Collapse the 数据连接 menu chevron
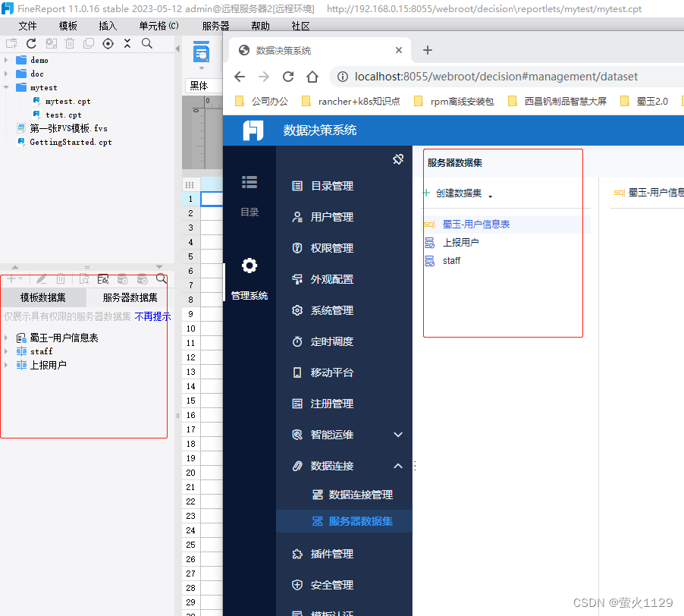The image size is (684, 616). 398,466
